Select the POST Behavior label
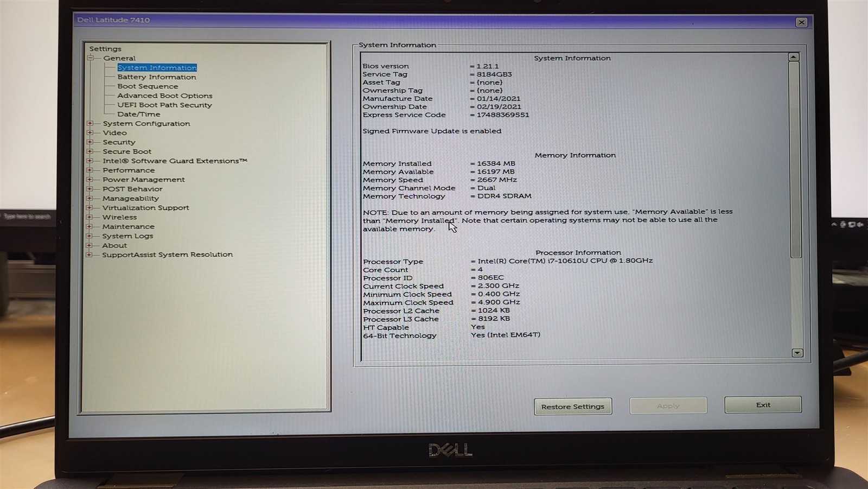Viewport: 868px width, 489px height. pyautogui.click(x=132, y=189)
